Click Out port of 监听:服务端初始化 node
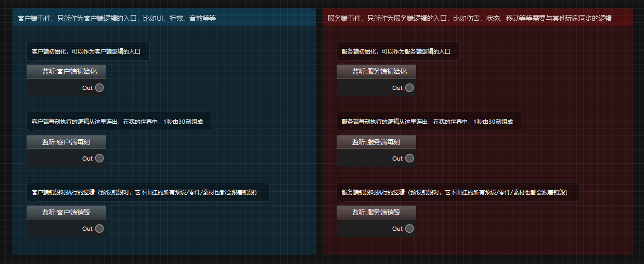The image size is (644, 264). (409, 88)
